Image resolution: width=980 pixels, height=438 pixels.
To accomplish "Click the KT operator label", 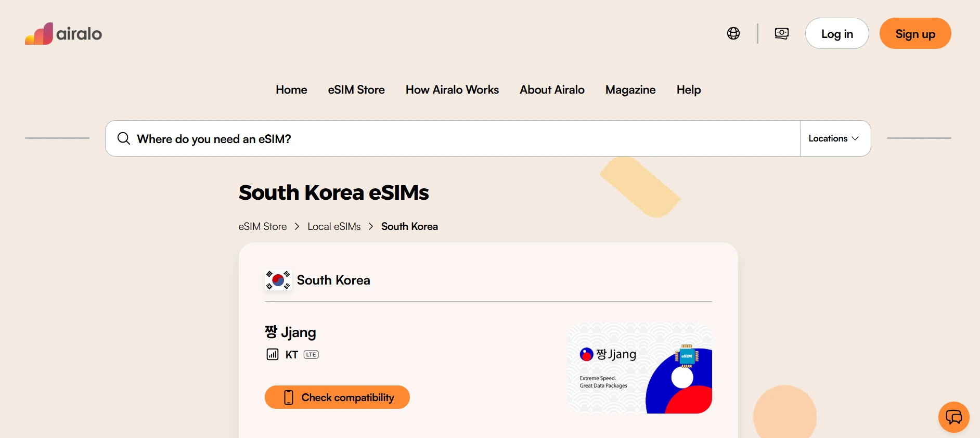I will click(x=291, y=355).
